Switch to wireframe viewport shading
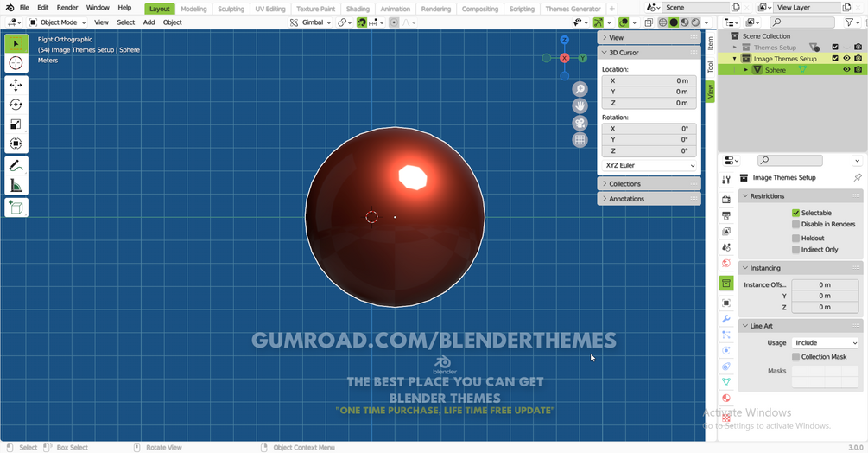 [662, 22]
